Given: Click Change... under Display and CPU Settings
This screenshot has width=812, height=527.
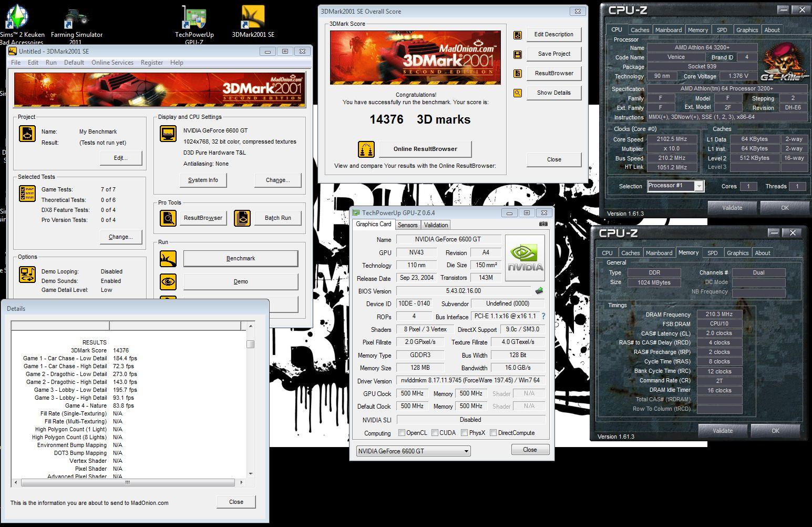Looking at the screenshot, I should (278, 180).
